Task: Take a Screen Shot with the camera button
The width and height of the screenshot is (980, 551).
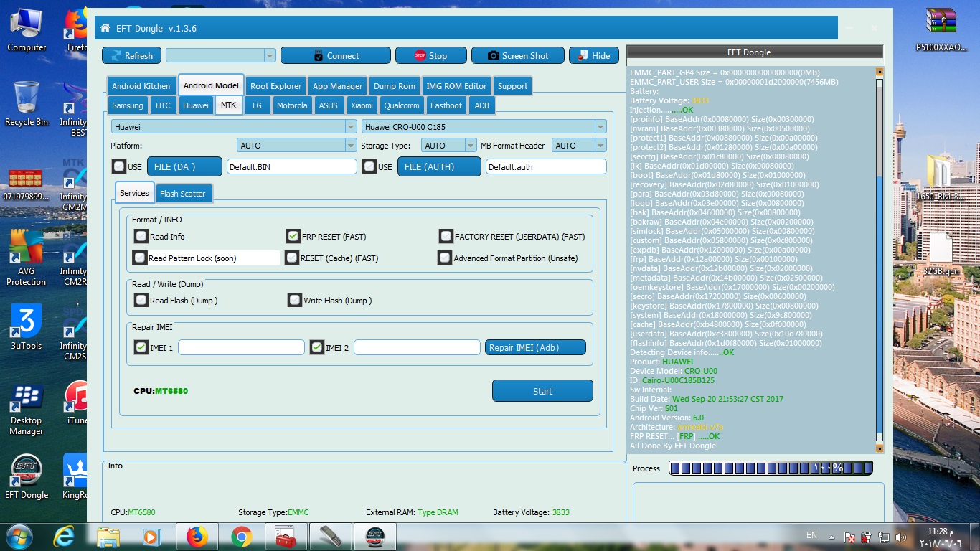Action: coord(518,55)
